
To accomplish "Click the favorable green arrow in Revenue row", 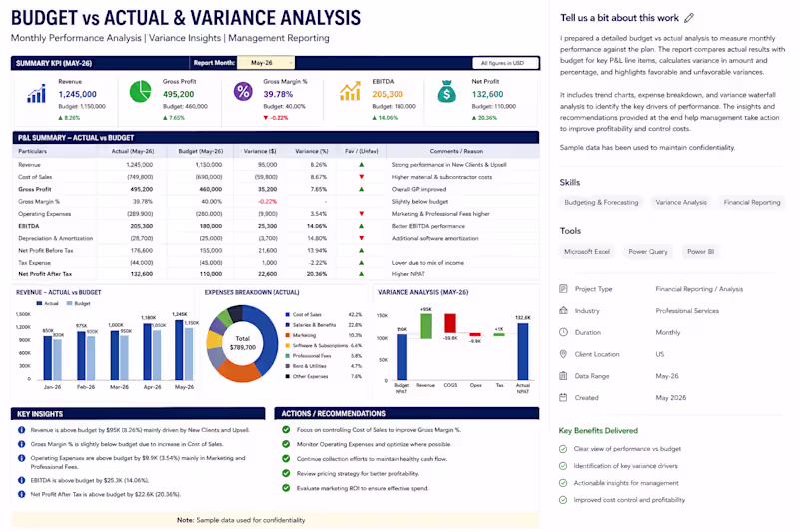I will (362, 165).
